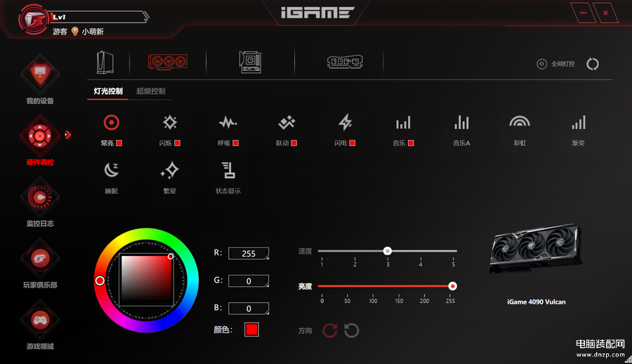Select 硬件调控 sidebar icon
632x364 pixels.
[40, 136]
